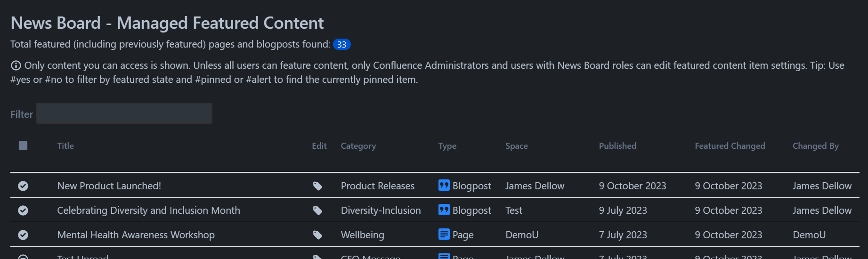The image size is (868, 259).
Task: Click the Blogpost type icon in Celebrating Diversity row
Action: pos(444,210)
